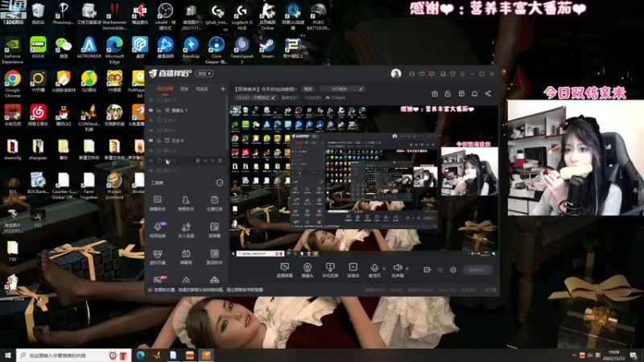The height and width of the screenshot is (362, 644).
Task: Toggle visibility of 图片 6 layer
Action: (151, 130)
